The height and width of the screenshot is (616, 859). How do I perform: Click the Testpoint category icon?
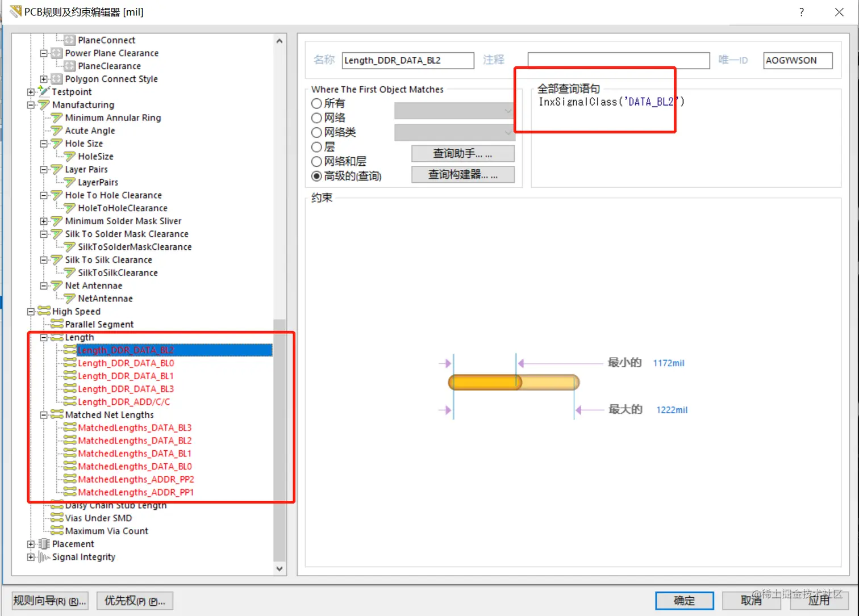click(x=44, y=91)
